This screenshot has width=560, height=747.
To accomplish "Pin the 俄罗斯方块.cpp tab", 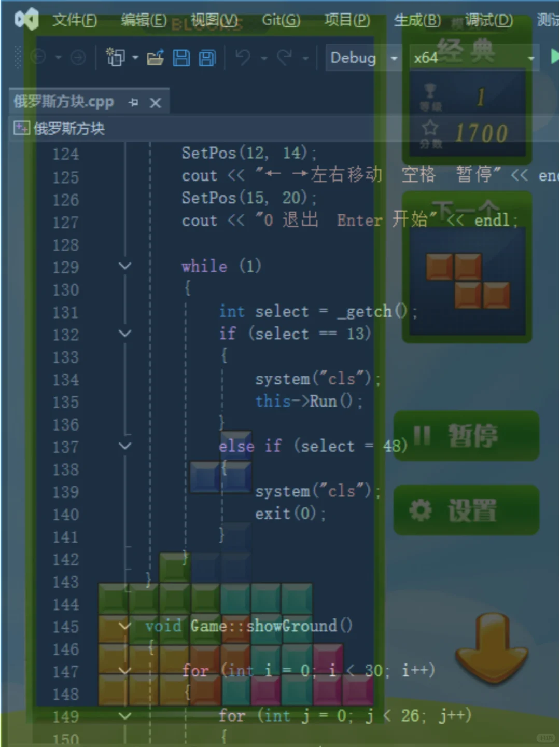I will click(133, 102).
